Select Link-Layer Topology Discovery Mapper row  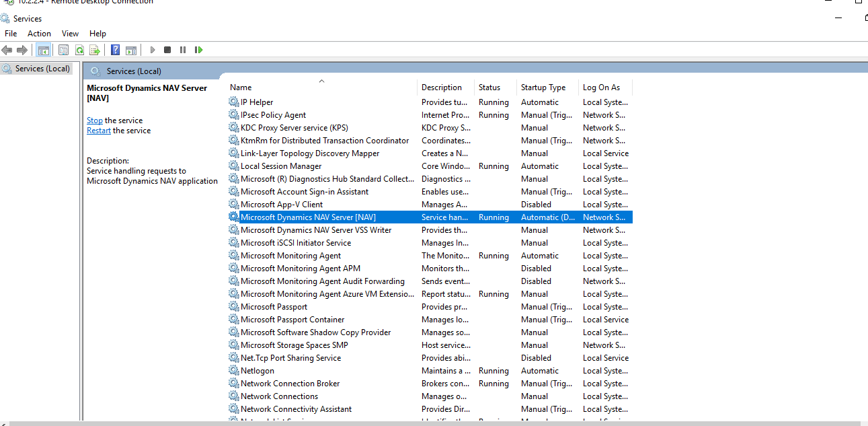tap(310, 153)
